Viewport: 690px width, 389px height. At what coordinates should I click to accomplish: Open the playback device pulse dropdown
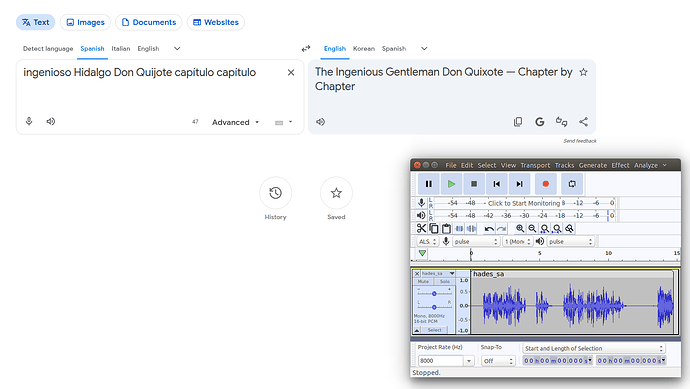point(570,242)
